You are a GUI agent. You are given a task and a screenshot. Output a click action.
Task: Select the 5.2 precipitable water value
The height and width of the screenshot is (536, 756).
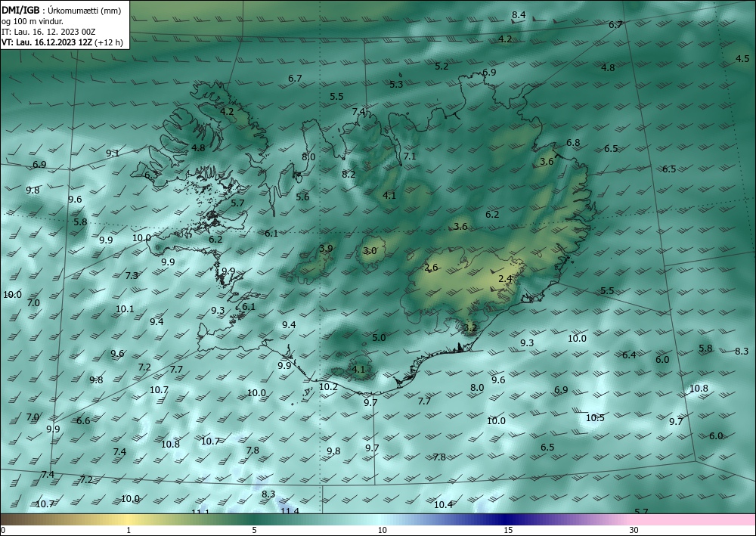tap(442, 67)
